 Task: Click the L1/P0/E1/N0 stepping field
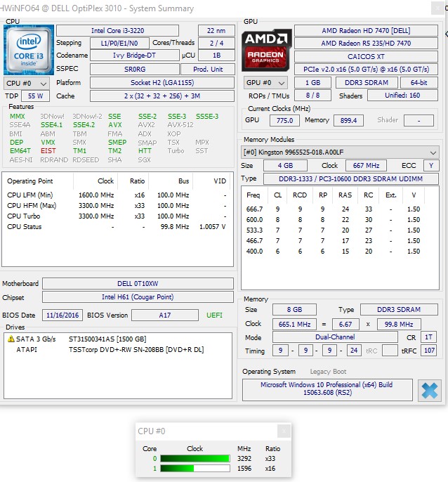click(119, 43)
